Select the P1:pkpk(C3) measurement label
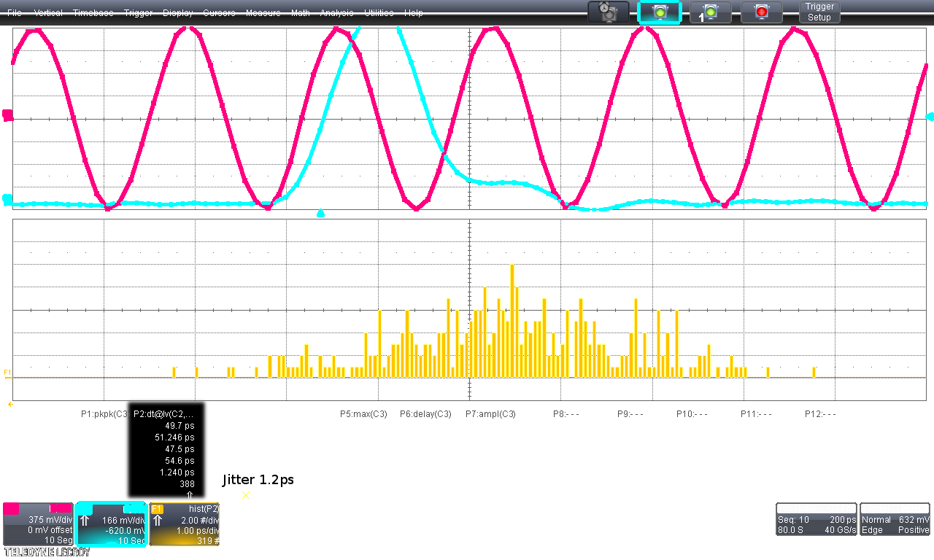 click(104, 414)
